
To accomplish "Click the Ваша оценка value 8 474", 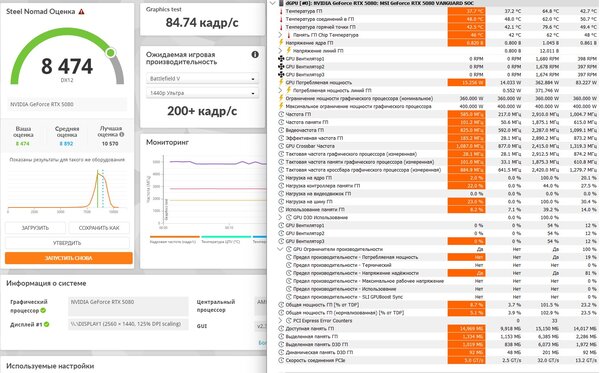I will pyautogui.click(x=23, y=144).
